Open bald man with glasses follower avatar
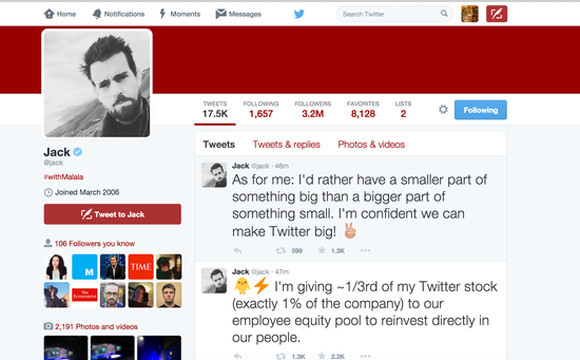Image resolution: width=580 pixels, height=360 pixels. (x=113, y=295)
